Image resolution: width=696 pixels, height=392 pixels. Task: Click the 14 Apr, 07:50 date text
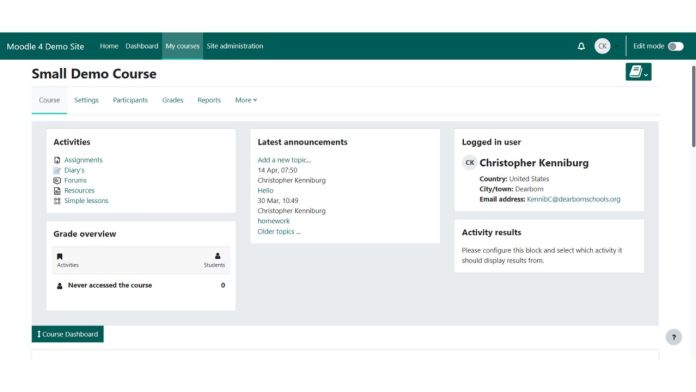(277, 170)
